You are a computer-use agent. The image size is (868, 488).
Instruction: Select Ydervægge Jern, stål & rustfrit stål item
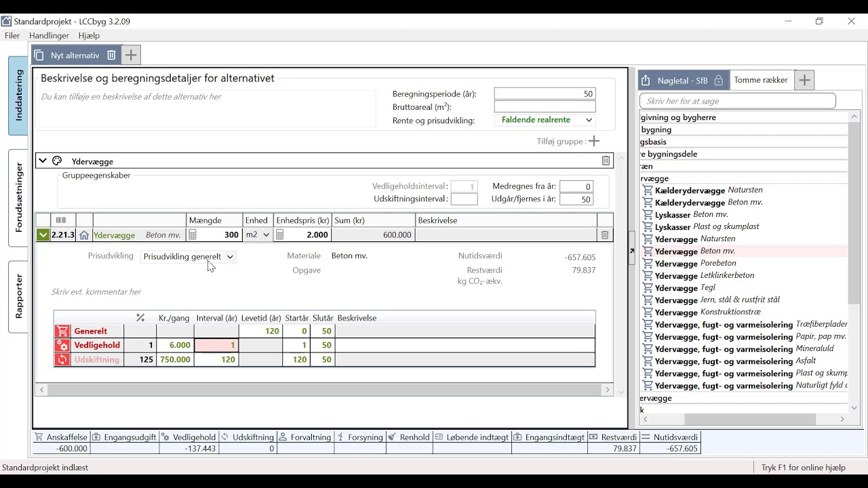click(717, 300)
